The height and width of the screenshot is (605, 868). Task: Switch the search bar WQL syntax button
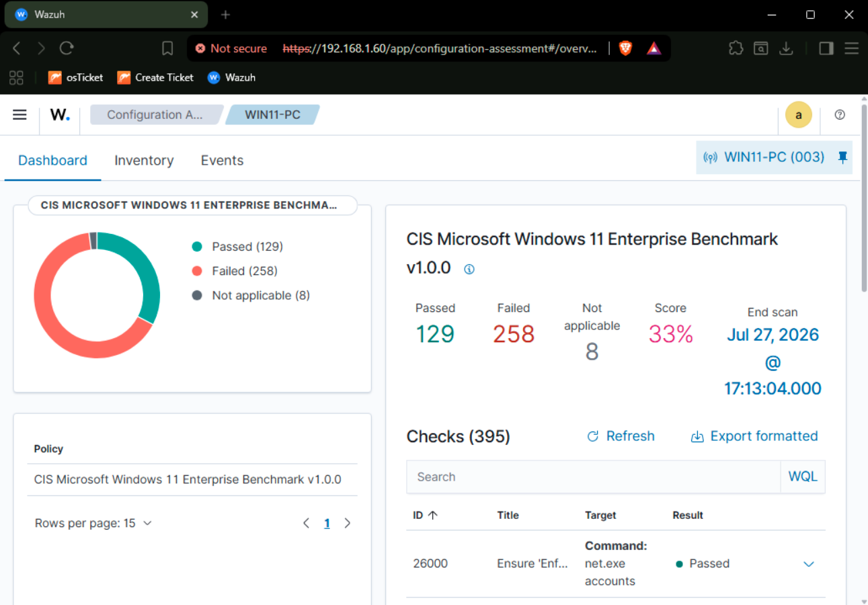click(x=803, y=477)
